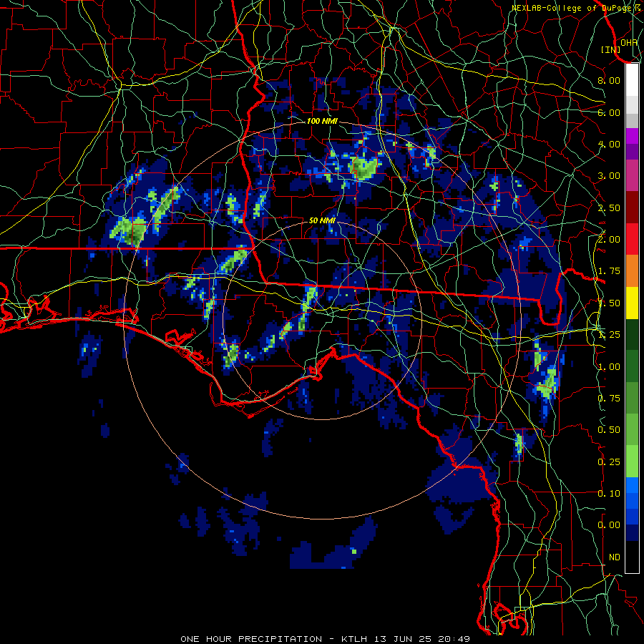Click the yellow legend swatch near 1.50
Image resolution: width=644 pixels, height=644 pixels.
[632, 303]
